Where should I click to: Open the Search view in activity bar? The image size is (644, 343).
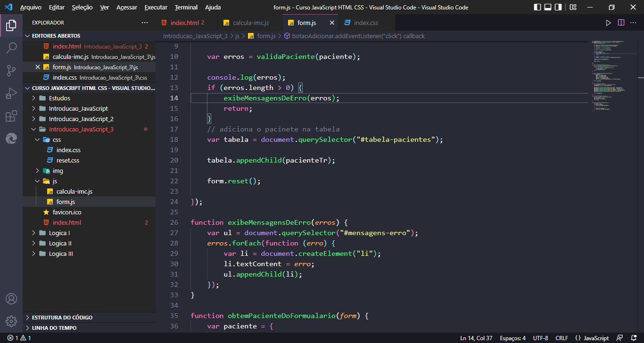pos(11,48)
